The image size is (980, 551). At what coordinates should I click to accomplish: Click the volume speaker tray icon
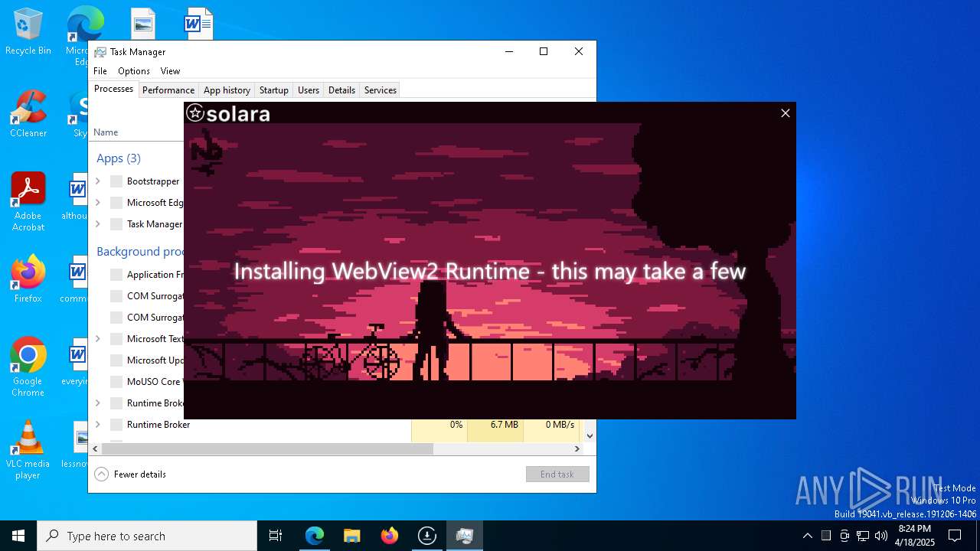coord(881,536)
